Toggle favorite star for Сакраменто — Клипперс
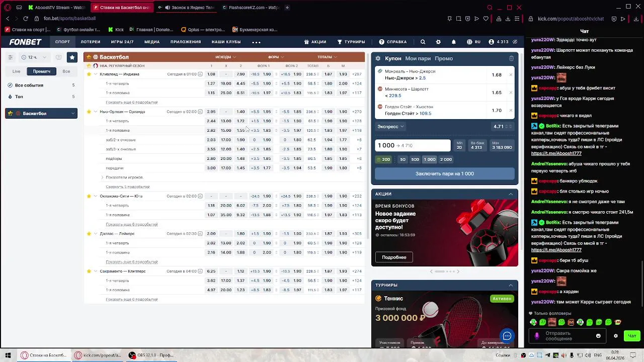644x362 pixels. coord(89,271)
